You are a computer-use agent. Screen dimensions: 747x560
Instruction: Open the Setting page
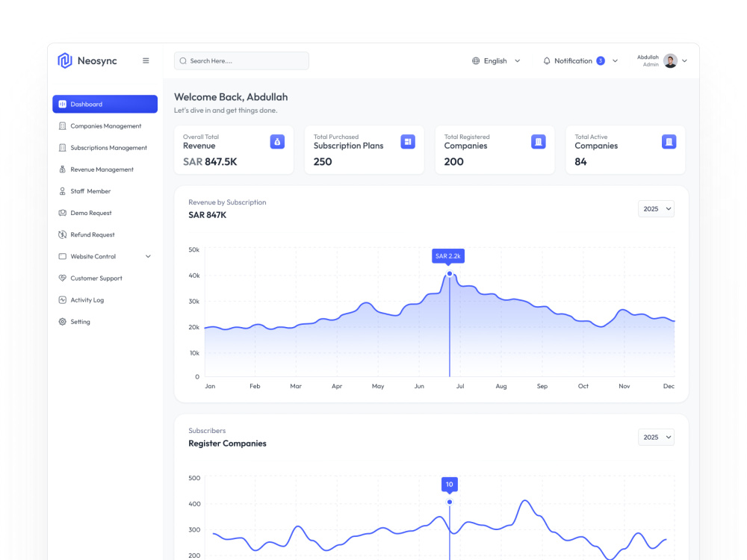(105, 321)
